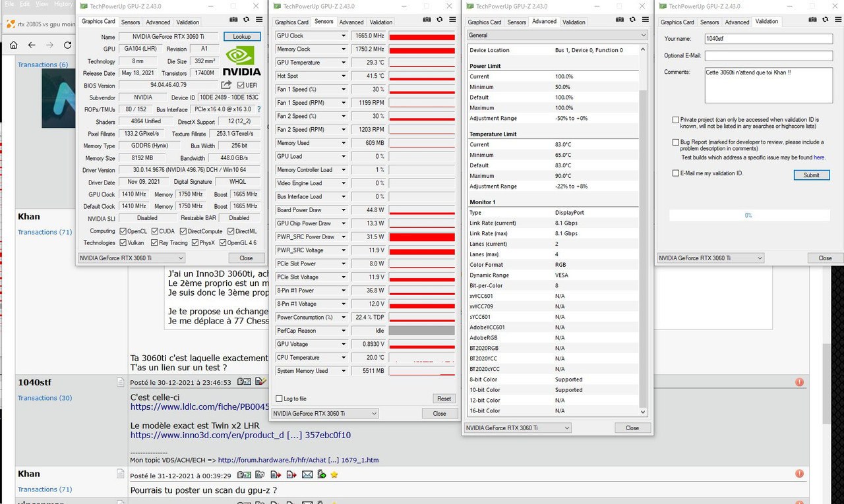Open hamburger menu in Validation window
The height and width of the screenshot is (504, 844).
click(837, 20)
